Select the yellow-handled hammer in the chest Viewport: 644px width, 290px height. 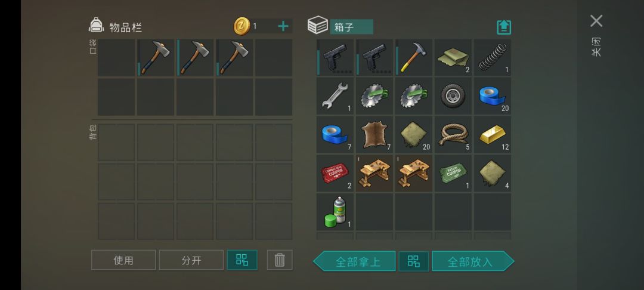tap(414, 57)
